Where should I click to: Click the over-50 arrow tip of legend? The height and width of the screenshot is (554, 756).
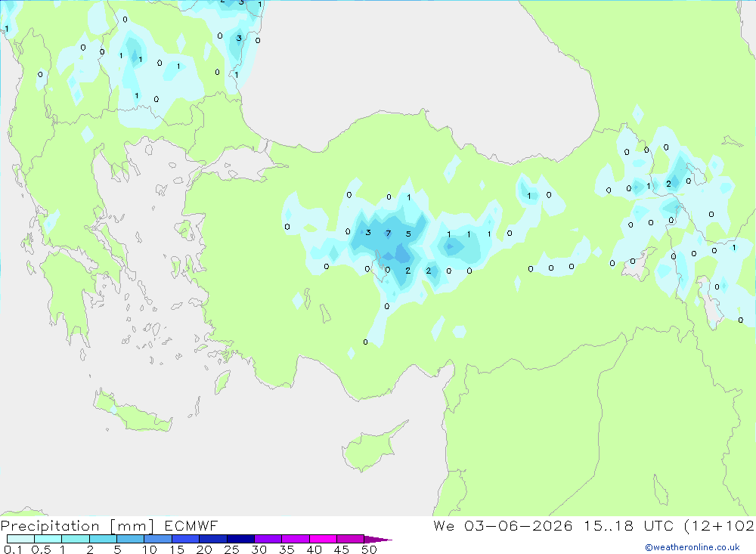point(378,540)
